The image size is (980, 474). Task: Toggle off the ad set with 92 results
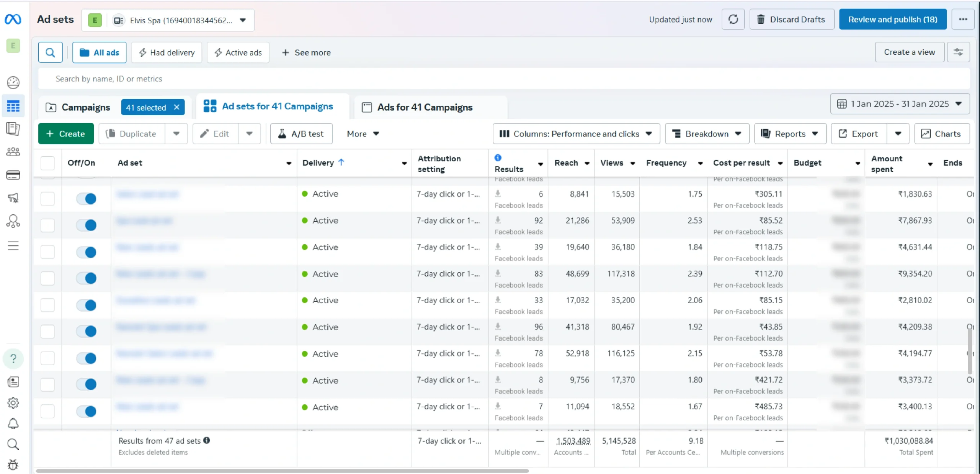[86, 225]
